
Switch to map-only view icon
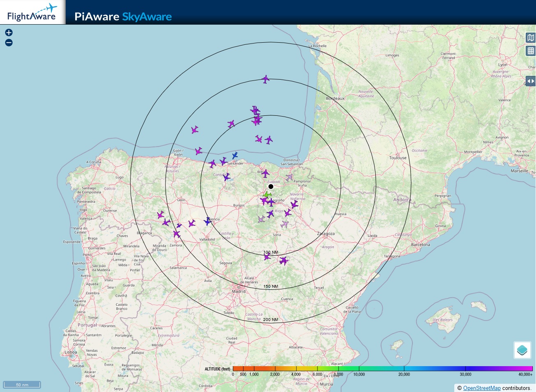click(x=531, y=38)
